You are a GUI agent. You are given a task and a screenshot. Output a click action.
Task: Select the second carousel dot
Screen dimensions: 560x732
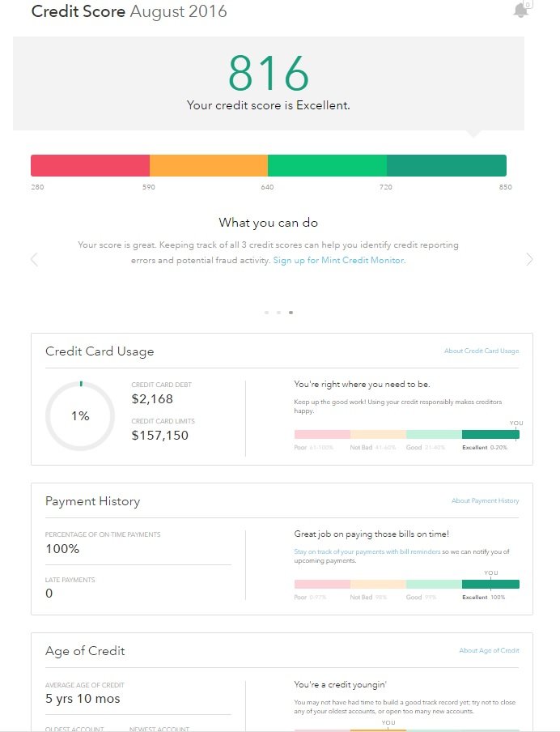[278, 312]
